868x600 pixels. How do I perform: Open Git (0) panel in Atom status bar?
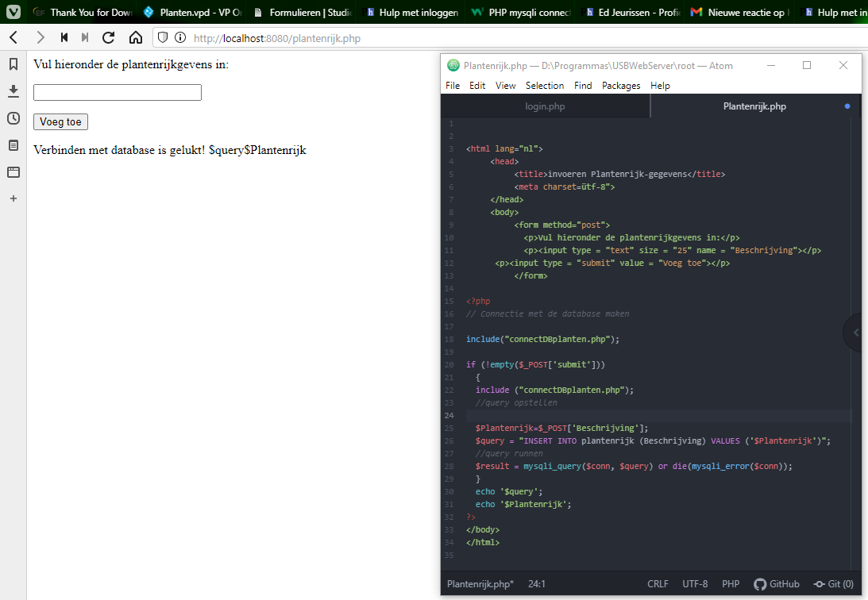point(833,584)
